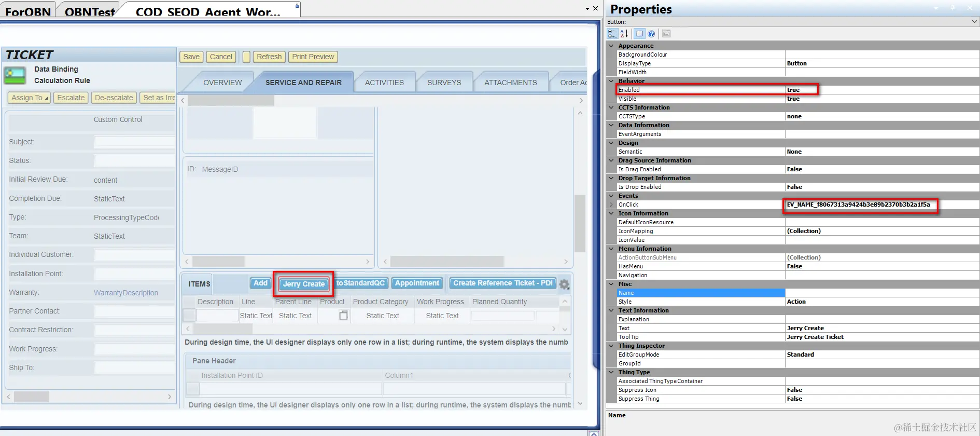Click the Ship To input field

(x=134, y=367)
